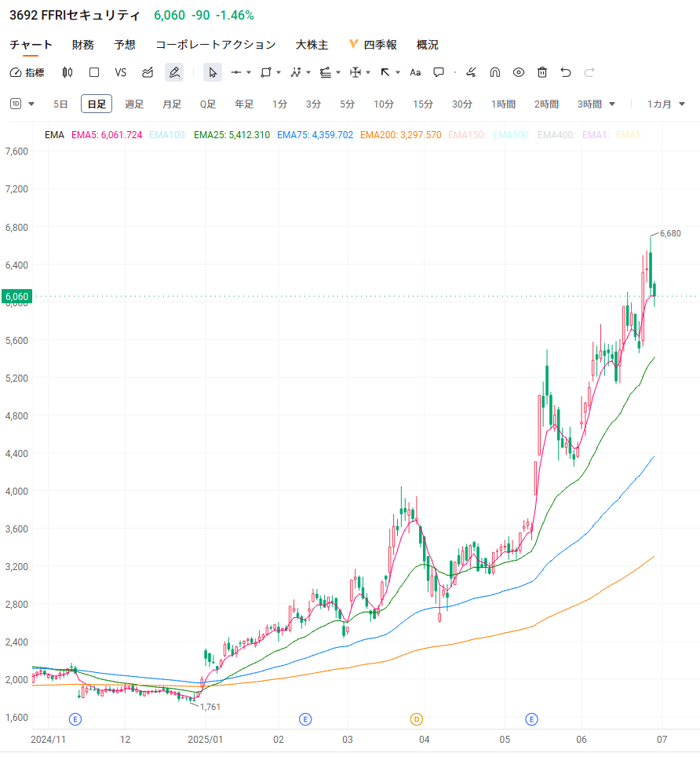The width and height of the screenshot is (700, 757).
Task: Click the undo arrow icon
Action: click(x=566, y=72)
